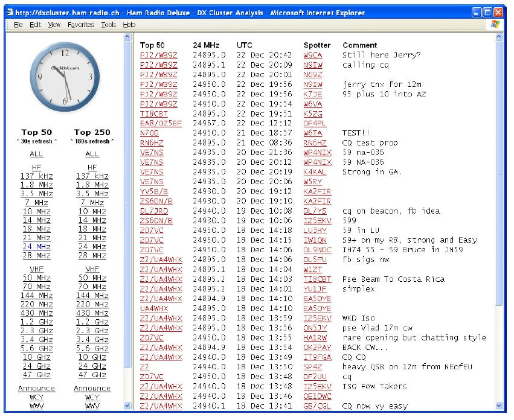Open 3.5 MHz under Top 50
Viewport: 514px width, 420px height.
click(37, 194)
